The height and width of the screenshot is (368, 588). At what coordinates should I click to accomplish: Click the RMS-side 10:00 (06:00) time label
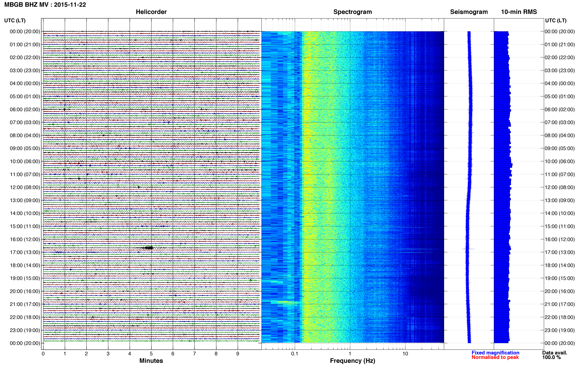point(560,161)
